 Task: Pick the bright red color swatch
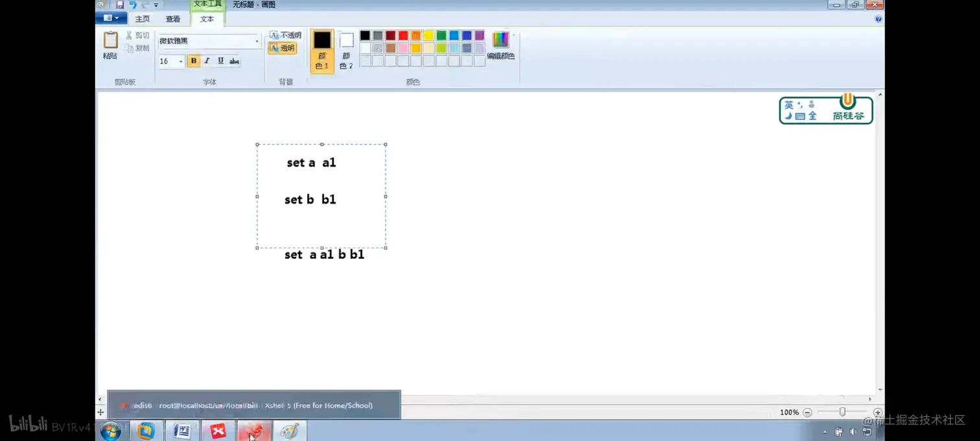(x=403, y=36)
